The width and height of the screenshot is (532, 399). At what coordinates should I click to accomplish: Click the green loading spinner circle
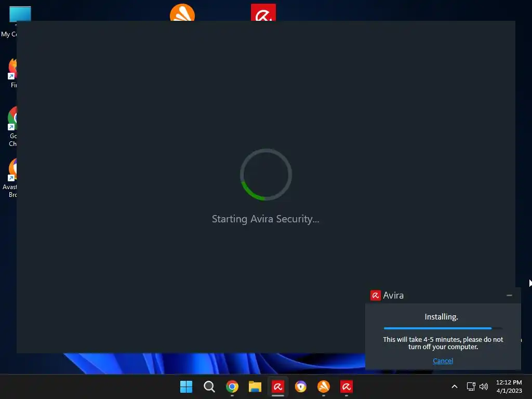click(x=265, y=175)
